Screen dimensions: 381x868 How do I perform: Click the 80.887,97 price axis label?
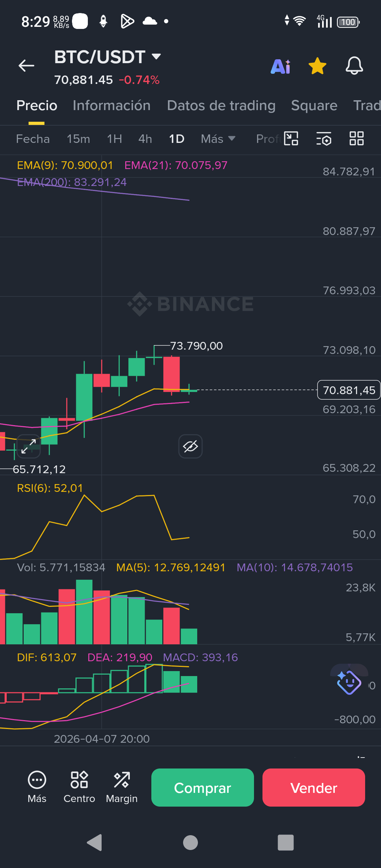[349, 231]
